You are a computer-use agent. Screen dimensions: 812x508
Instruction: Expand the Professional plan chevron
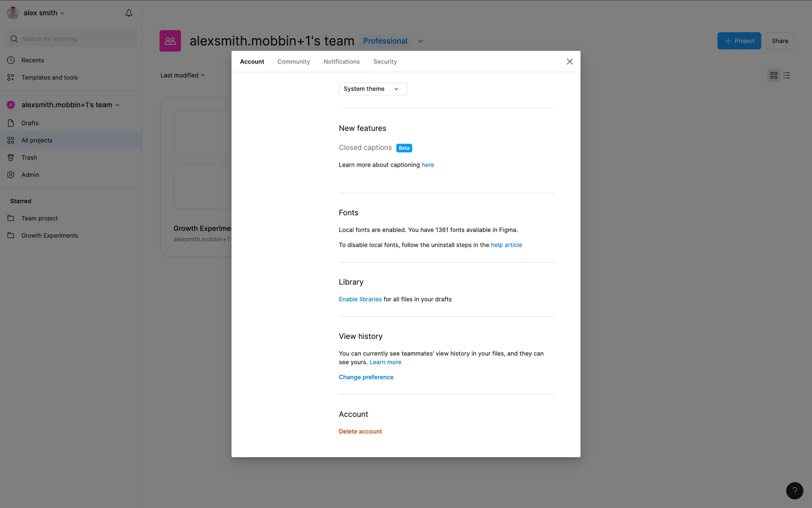420,41
